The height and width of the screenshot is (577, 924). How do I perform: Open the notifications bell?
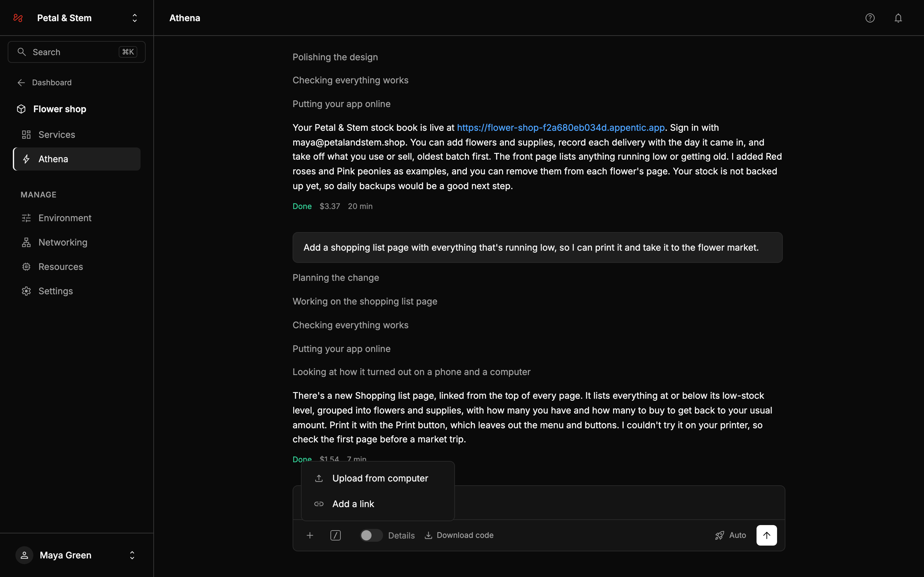[898, 18]
